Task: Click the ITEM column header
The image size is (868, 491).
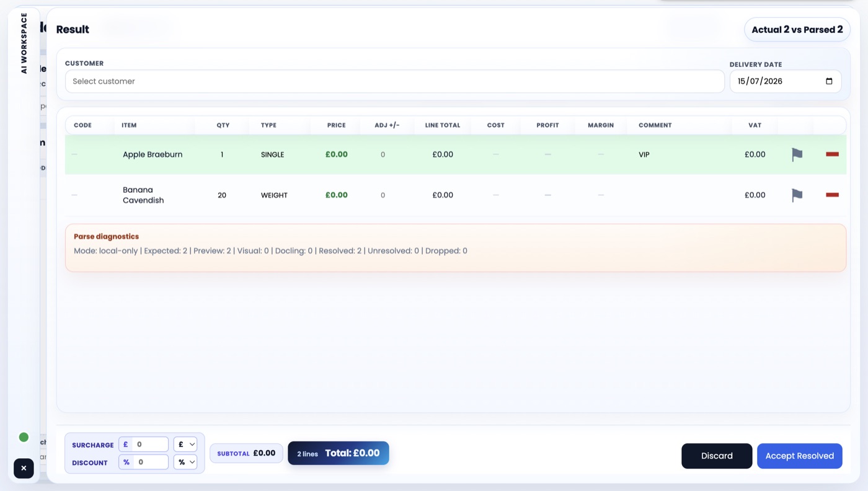Action: (x=129, y=125)
